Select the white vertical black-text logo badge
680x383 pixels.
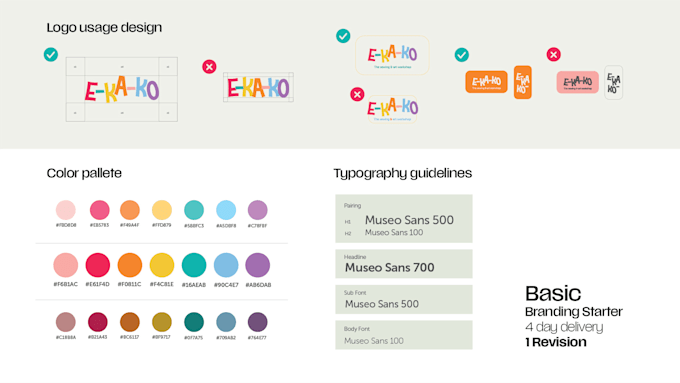click(x=613, y=82)
